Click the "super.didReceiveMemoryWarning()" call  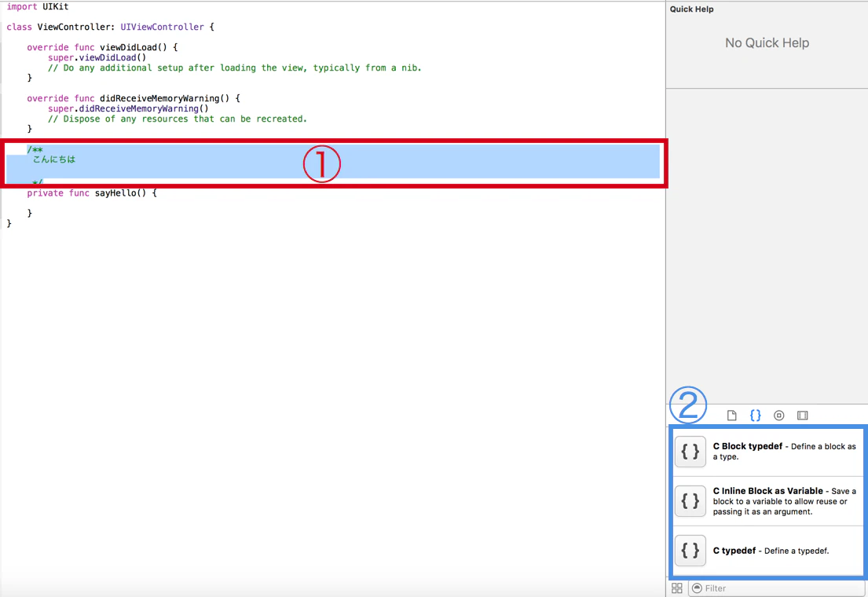click(128, 108)
